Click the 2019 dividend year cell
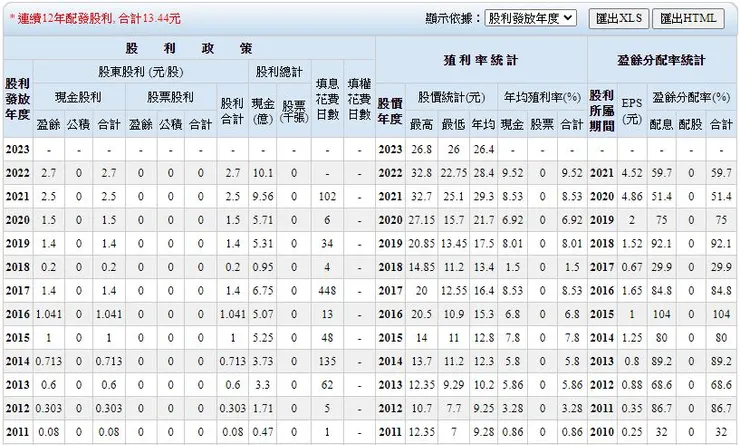740x445 pixels. click(17, 243)
